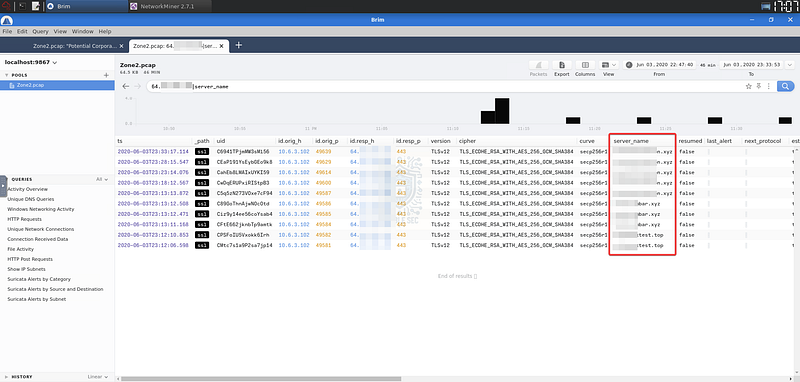The width and height of the screenshot is (800, 382).
Task: Close the active Zone2.pcap server_name tab
Action: click(x=221, y=46)
